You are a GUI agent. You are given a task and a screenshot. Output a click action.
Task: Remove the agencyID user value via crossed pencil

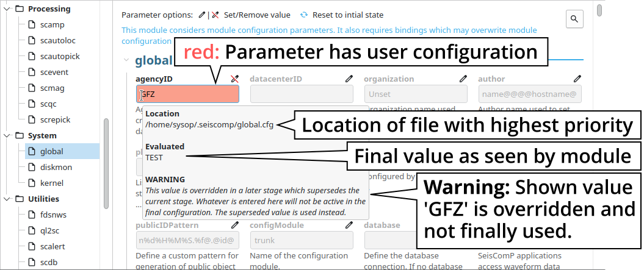235,79
